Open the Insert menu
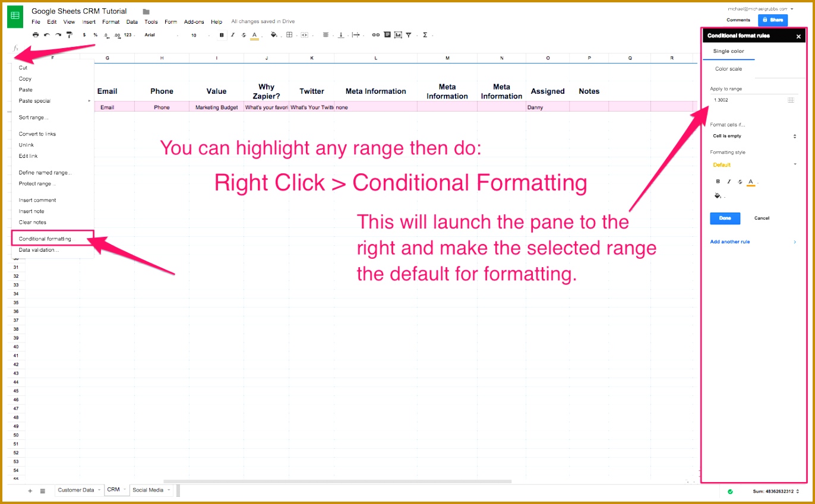 (89, 22)
